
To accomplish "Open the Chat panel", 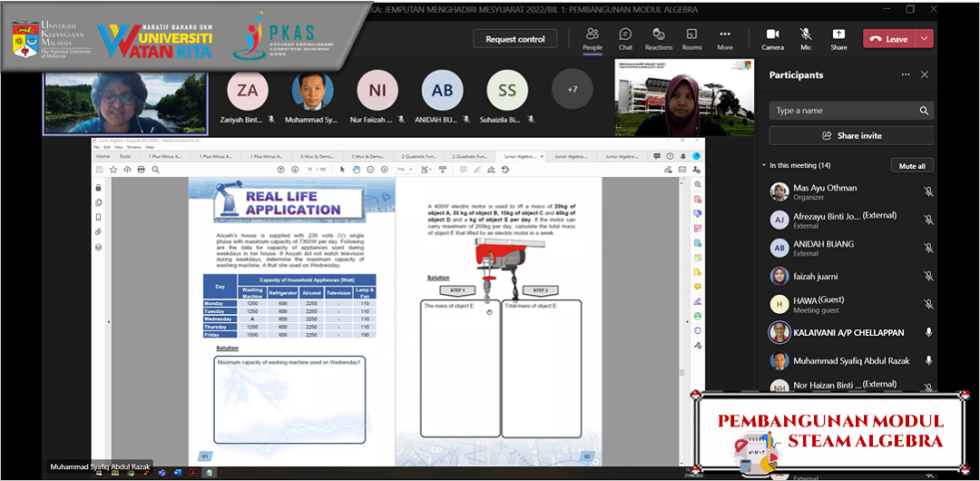I will pyautogui.click(x=625, y=38).
